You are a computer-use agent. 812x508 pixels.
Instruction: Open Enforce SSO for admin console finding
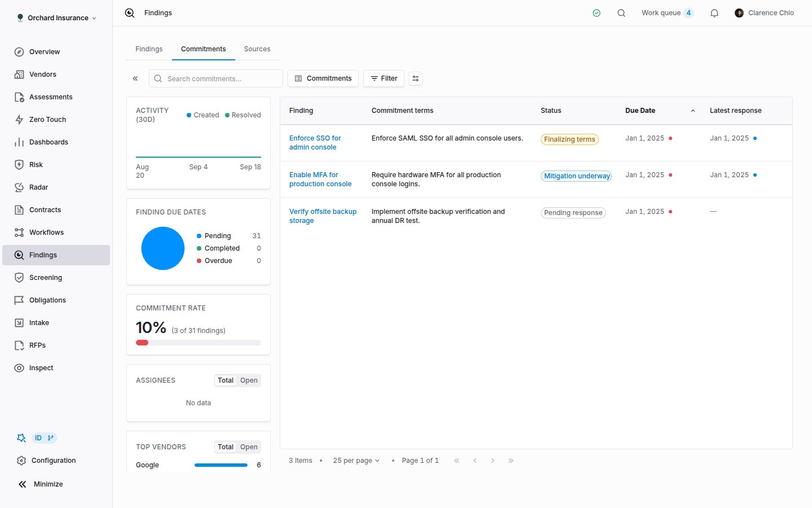tap(315, 143)
